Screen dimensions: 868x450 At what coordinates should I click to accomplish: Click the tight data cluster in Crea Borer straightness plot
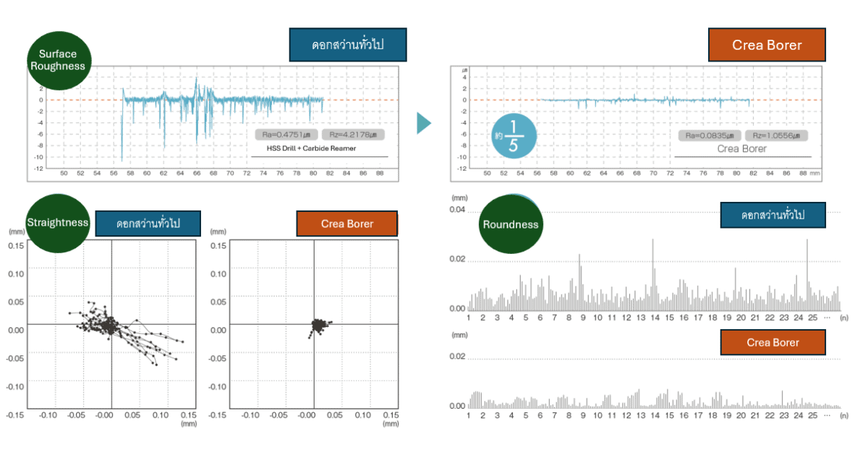(x=316, y=326)
